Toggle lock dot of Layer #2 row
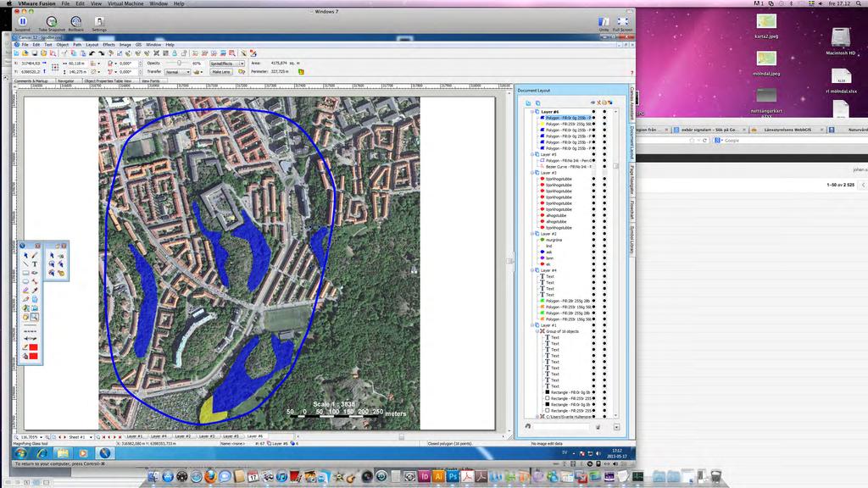Screen dimensions: 868x488 pos(604,234)
